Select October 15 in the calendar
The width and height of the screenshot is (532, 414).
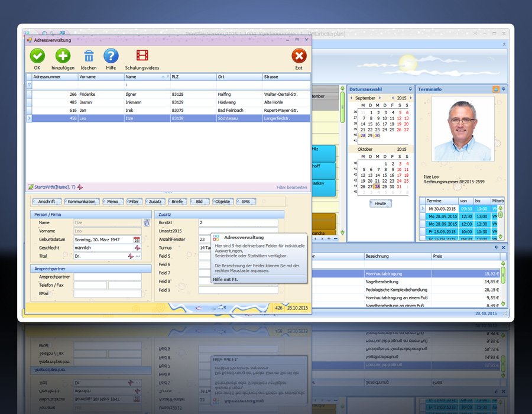coord(385,176)
